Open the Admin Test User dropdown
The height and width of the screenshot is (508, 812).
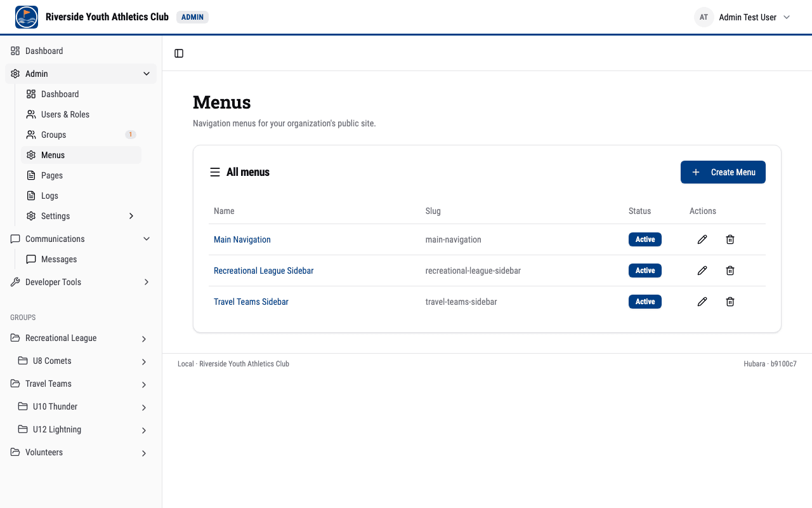click(743, 17)
